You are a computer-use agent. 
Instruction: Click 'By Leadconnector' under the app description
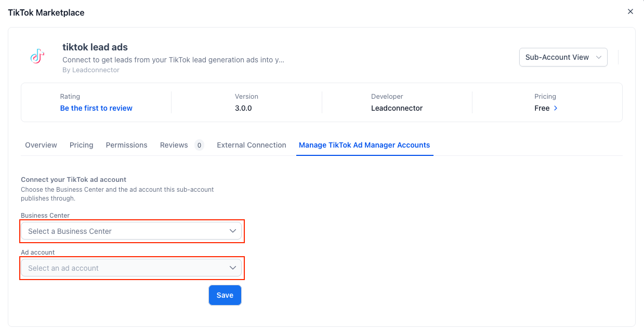click(91, 70)
